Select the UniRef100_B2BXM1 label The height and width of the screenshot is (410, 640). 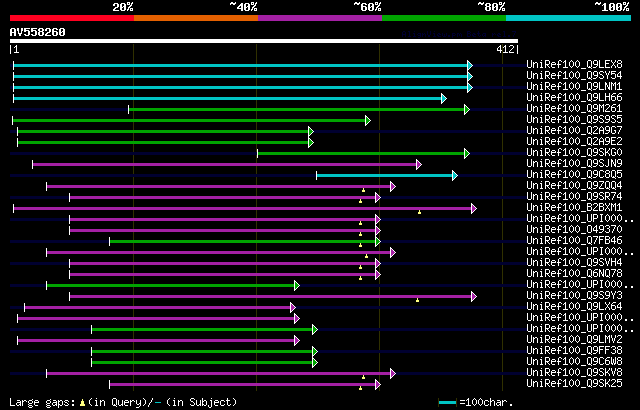tap(574, 208)
